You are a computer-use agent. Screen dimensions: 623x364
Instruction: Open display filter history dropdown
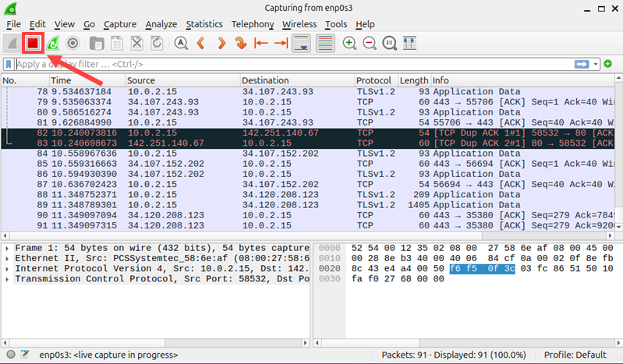click(x=595, y=64)
